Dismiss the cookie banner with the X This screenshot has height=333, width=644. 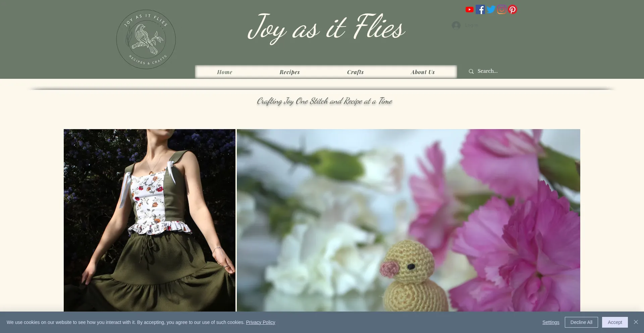click(635, 322)
